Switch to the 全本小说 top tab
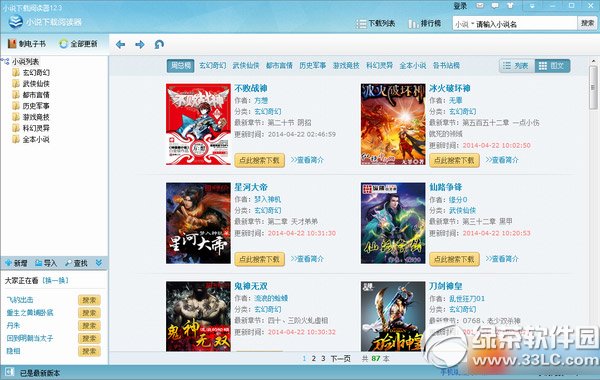This screenshot has height=380, width=600. point(413,65)
